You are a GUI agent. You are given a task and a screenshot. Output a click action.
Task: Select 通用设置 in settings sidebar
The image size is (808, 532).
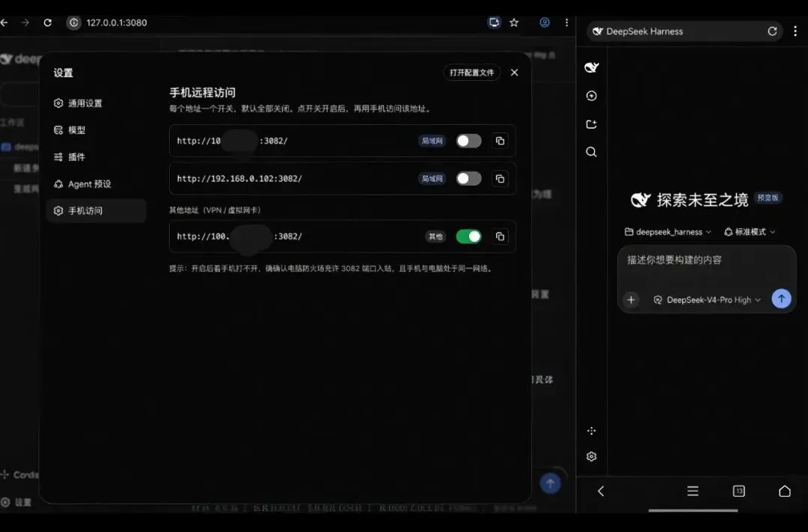pyautogui.click(x=97, y=103)
